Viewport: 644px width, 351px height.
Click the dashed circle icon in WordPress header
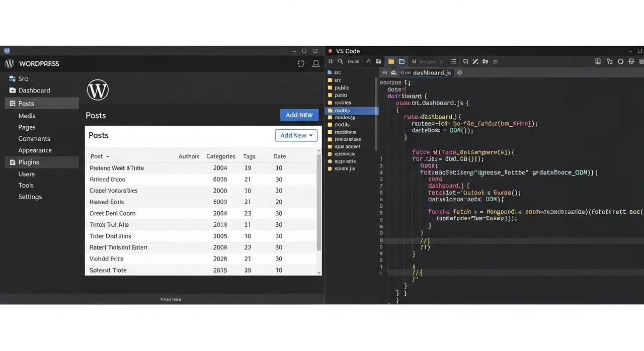point(301,64)
